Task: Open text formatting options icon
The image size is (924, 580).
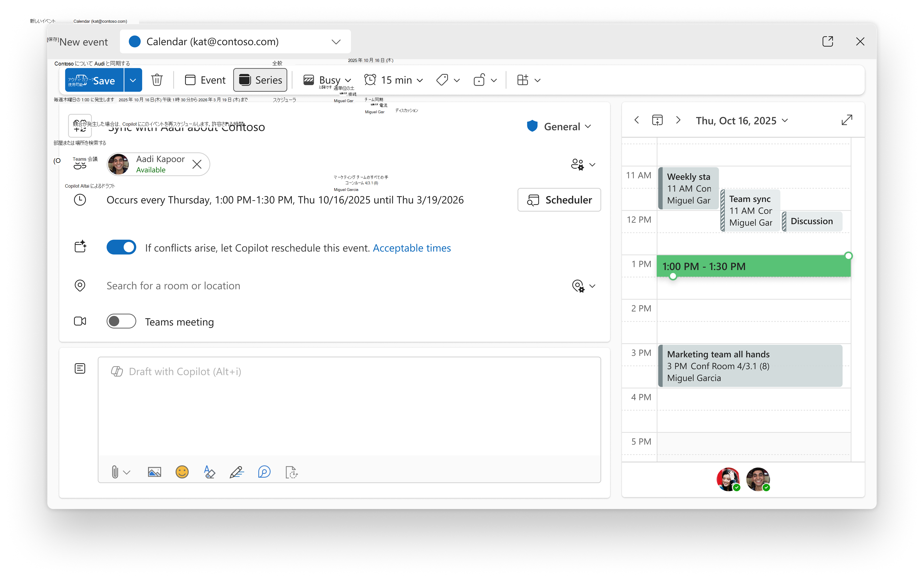Action: [209, 472]
